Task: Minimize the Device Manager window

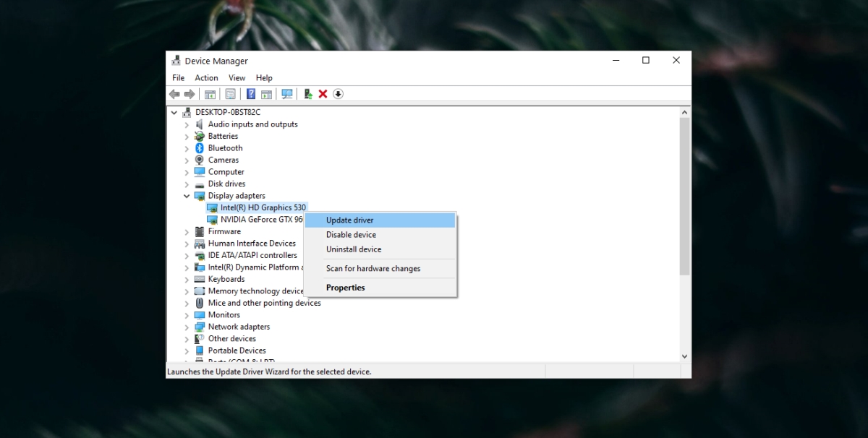Action: click(615, 61)
